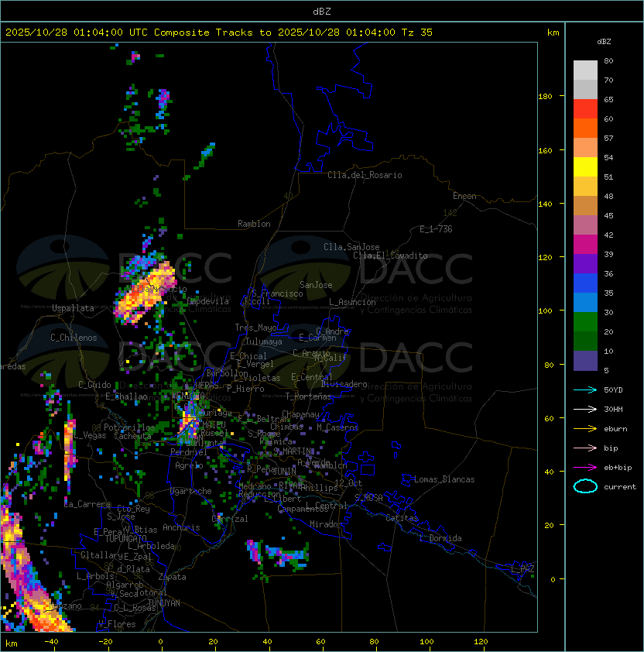Click the bright yellow 51-54 dBZ swatch
644x652 pixels.
click(x=585, y=166)
